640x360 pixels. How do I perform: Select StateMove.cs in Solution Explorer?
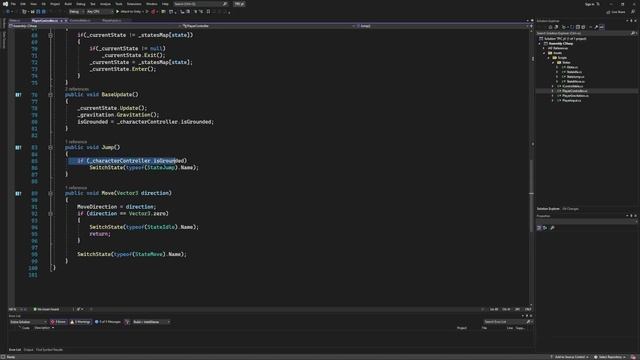point(576,82)
